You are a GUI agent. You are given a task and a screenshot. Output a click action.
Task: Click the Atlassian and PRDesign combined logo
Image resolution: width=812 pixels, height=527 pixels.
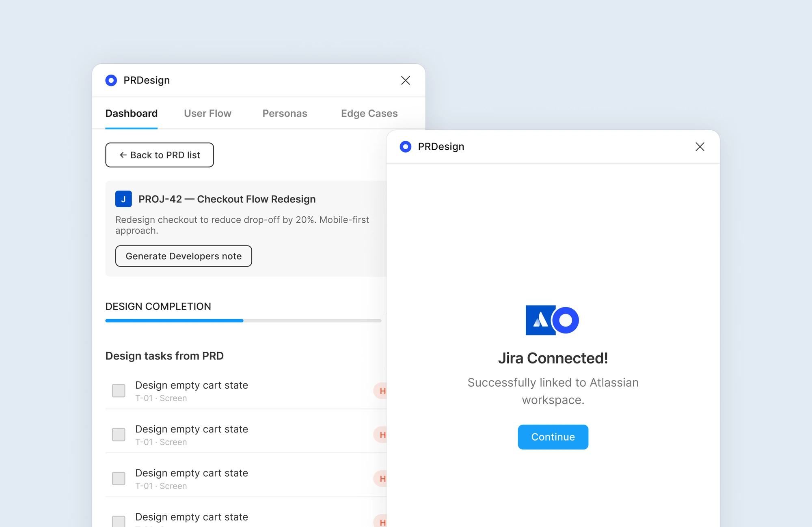pyautogui.click(x=552, y=320)
